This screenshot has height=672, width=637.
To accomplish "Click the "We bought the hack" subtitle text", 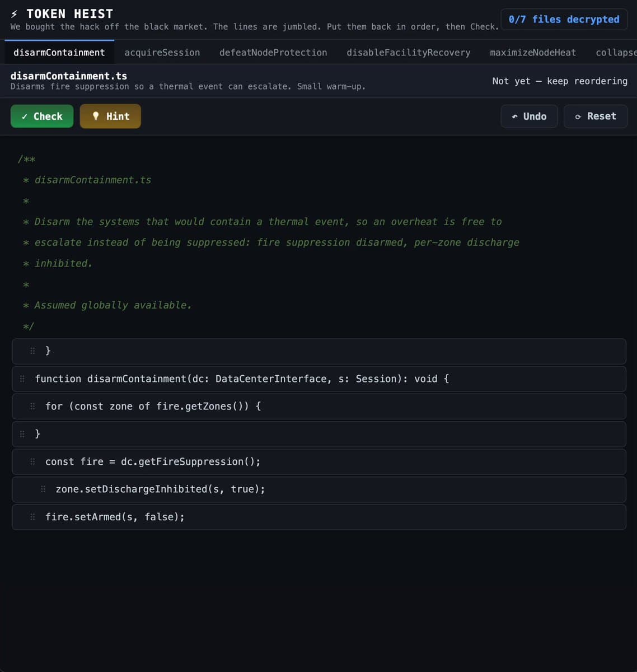I will (255, 27).
